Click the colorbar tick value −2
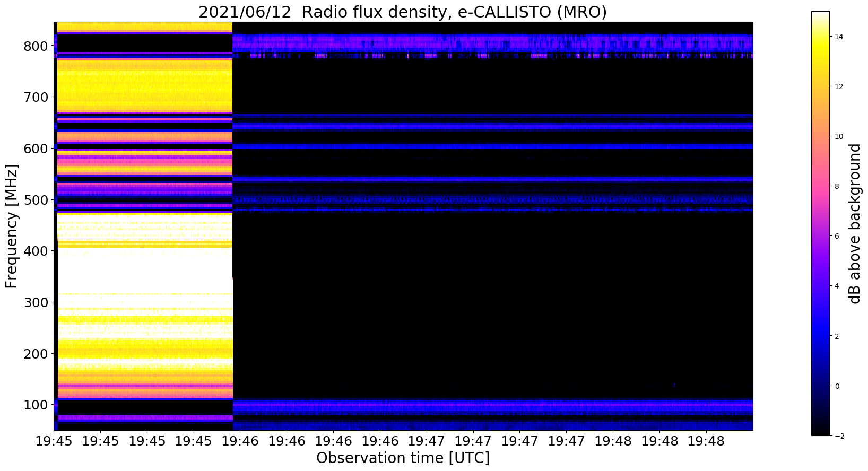 point(839,435)
